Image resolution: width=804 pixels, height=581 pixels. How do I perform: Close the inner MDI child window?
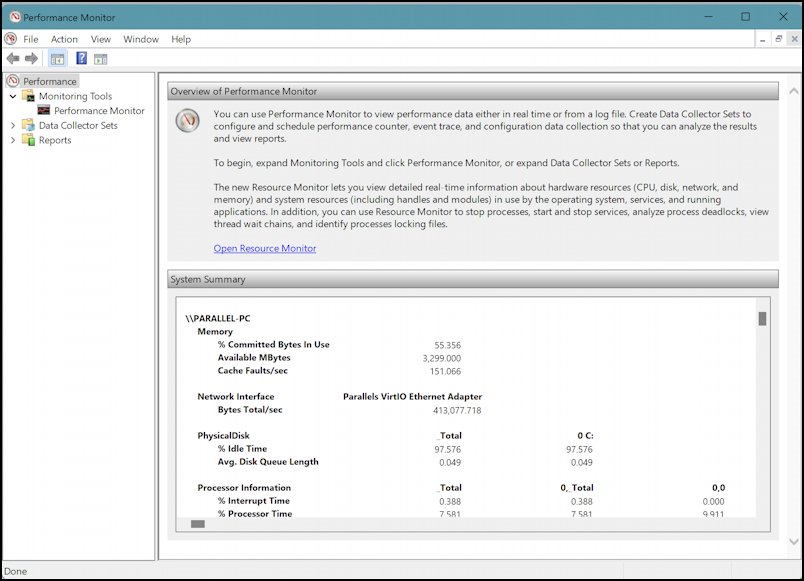[794, 39]
